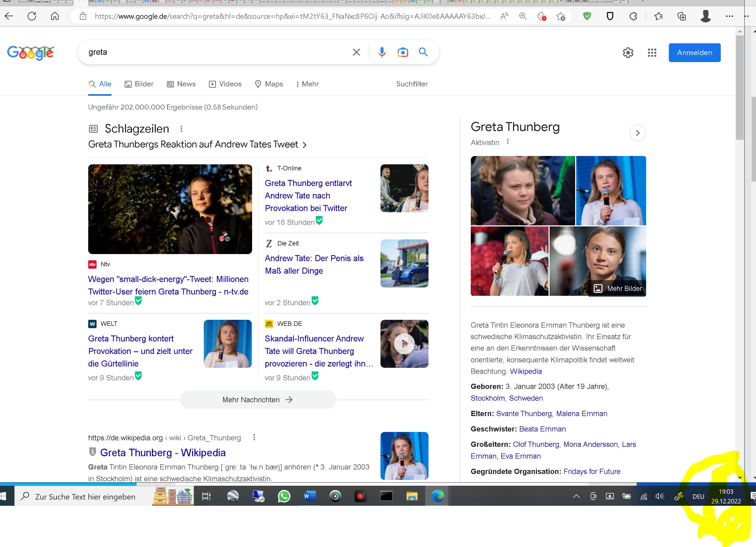Switch to the Videos tab
The width and height of the screenshot is (756, 547).
coord(225,84)
